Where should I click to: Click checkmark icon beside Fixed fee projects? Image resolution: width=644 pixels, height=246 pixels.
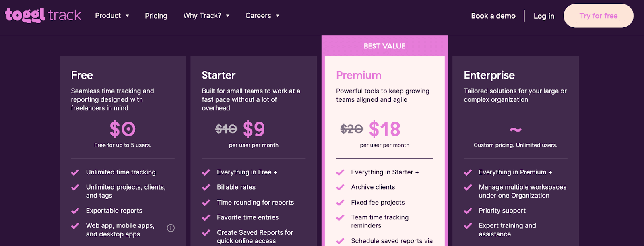tap(340, 203)
